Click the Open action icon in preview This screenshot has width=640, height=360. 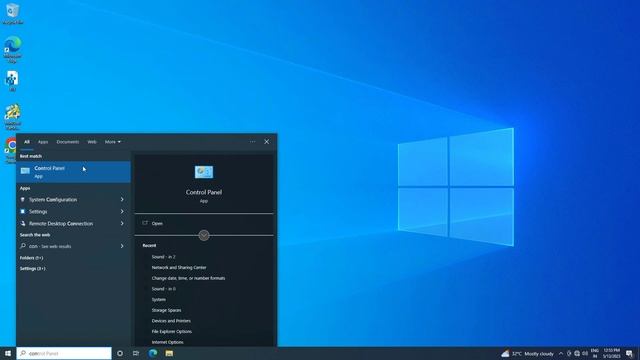(145, 223)
